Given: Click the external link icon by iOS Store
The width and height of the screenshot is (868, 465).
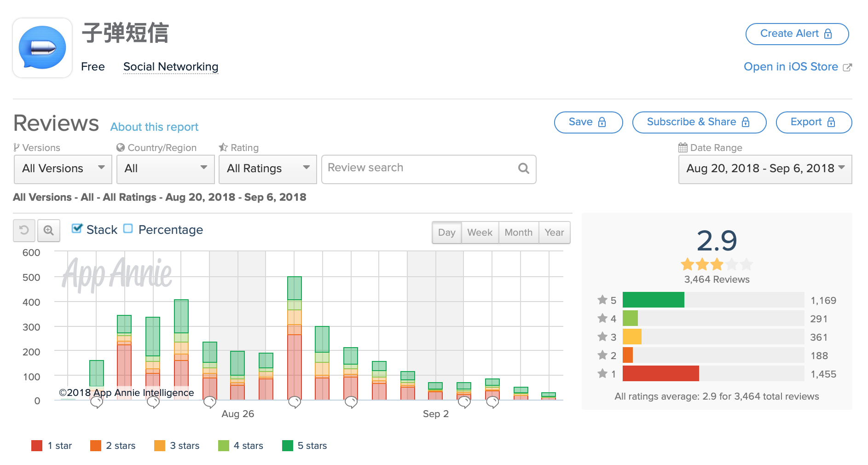Looking at the screenshot, I should [847, 67].
